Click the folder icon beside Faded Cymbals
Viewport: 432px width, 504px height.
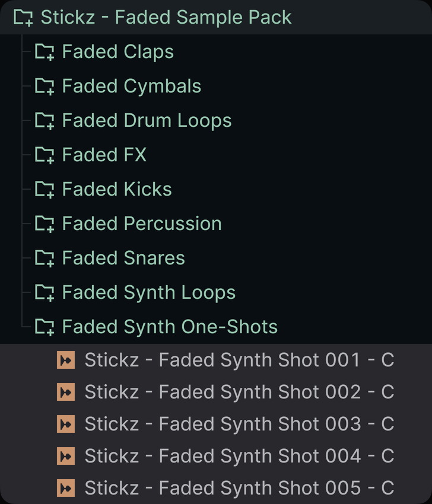click(x=45, y=87)
